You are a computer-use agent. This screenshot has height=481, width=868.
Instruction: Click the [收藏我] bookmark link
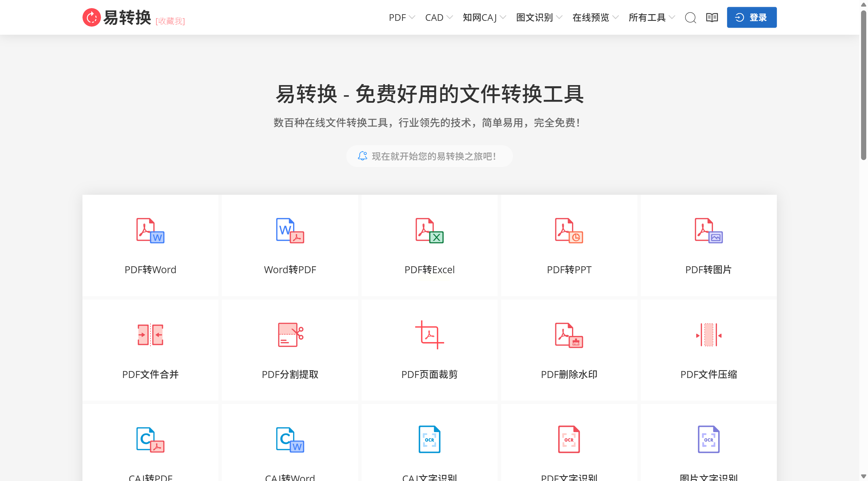click(x=170, y=21)
